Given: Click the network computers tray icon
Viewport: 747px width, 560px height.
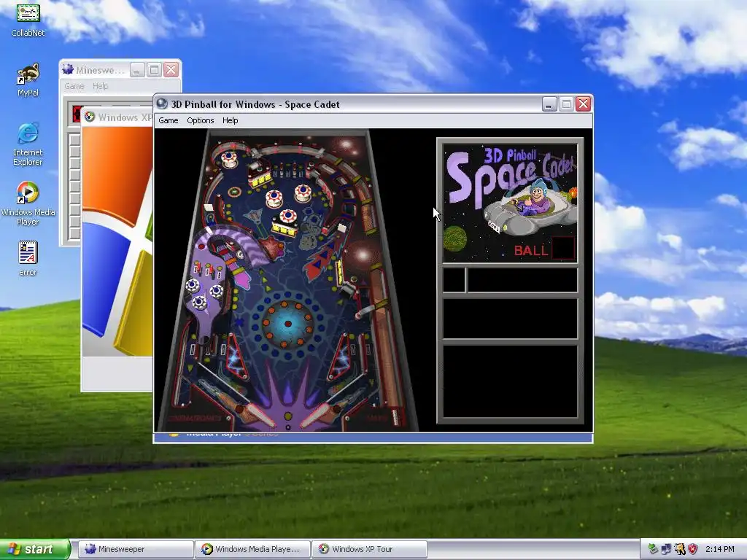Looking at the screenshot, I should tap(666, 549).
